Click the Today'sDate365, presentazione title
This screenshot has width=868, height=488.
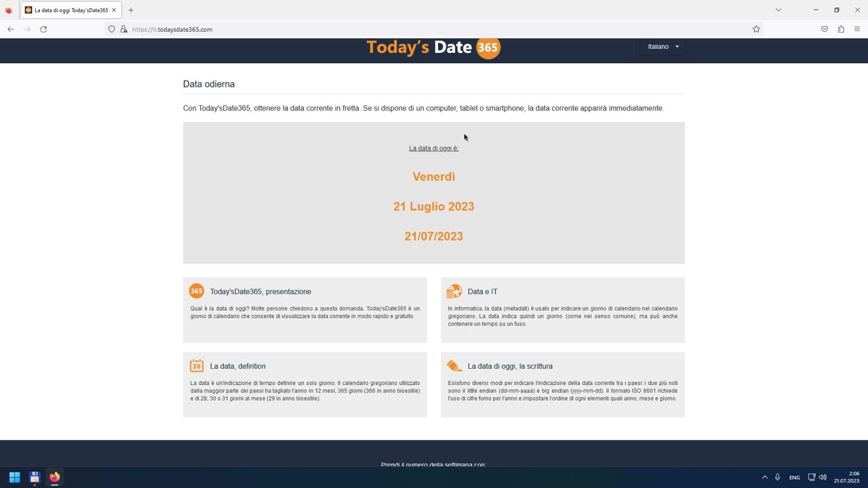(x=260, y=291)
